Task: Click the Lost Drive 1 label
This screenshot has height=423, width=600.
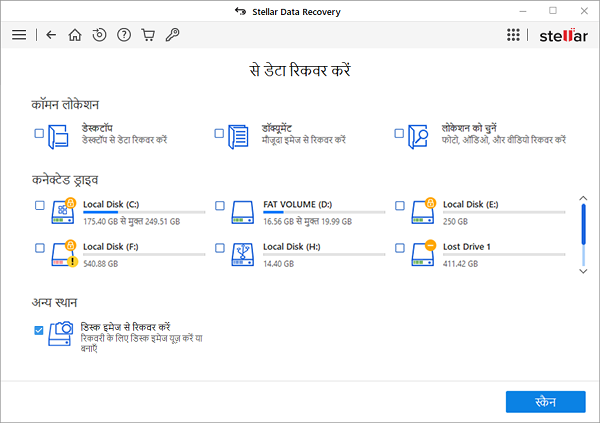Action: [x=466, y=247]
